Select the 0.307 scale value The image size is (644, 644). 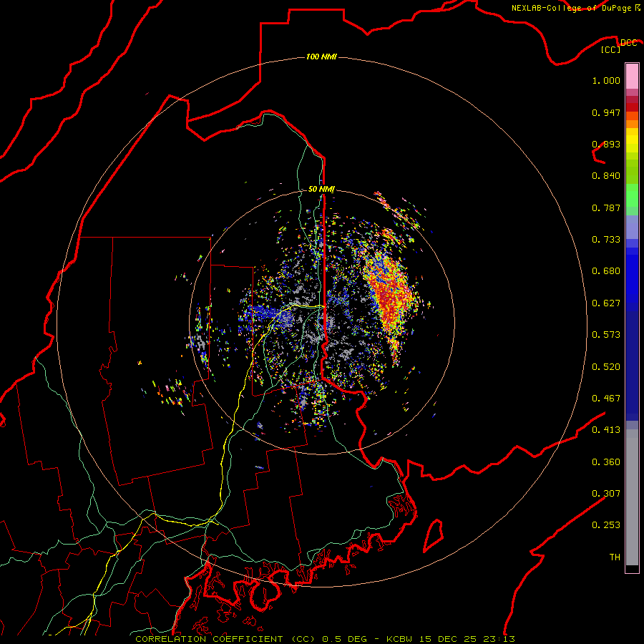[606, 494]
